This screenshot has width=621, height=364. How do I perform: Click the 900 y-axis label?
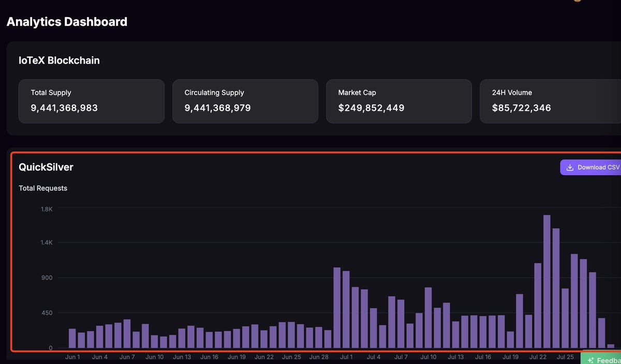coord(47,278)
